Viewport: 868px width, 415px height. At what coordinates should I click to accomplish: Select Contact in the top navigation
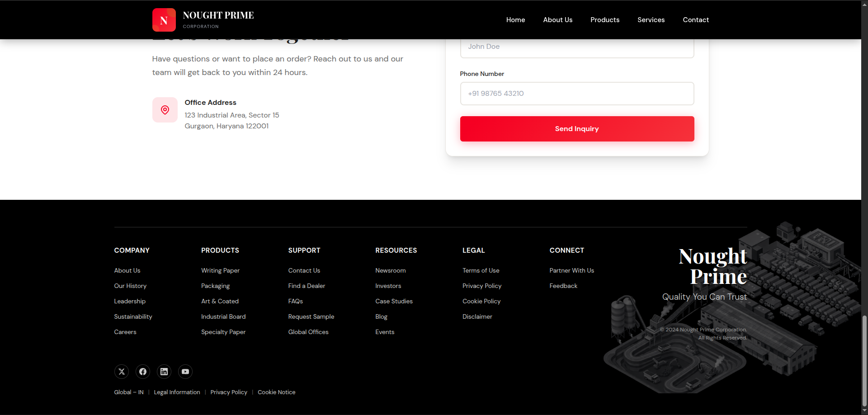tap(696, 20)
